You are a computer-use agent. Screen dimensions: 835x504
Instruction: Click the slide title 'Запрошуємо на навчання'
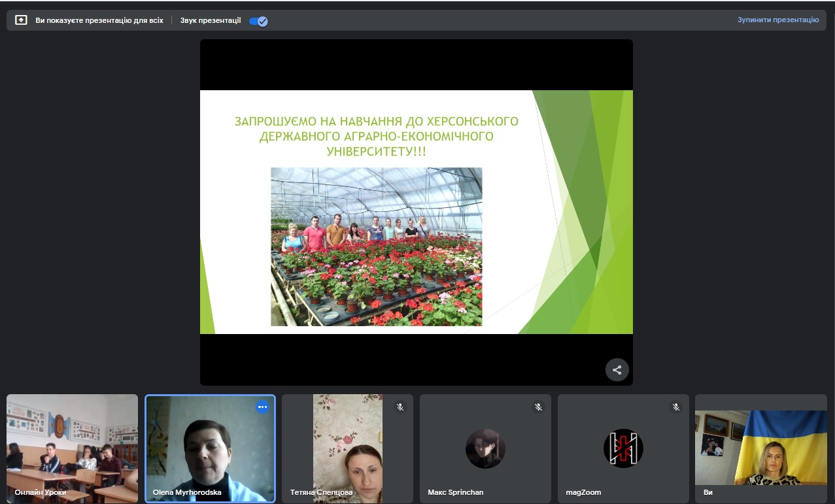pyautogui.click(x=377, y=136)
